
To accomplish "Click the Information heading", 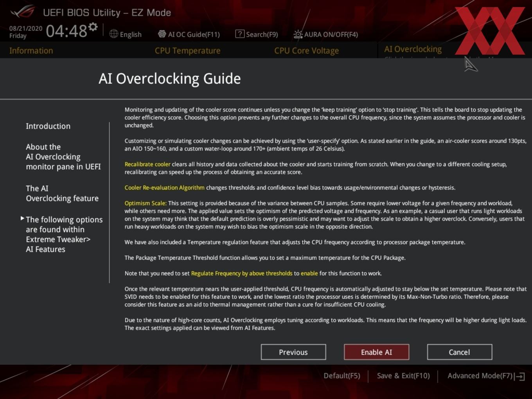I will click(31, 50).
